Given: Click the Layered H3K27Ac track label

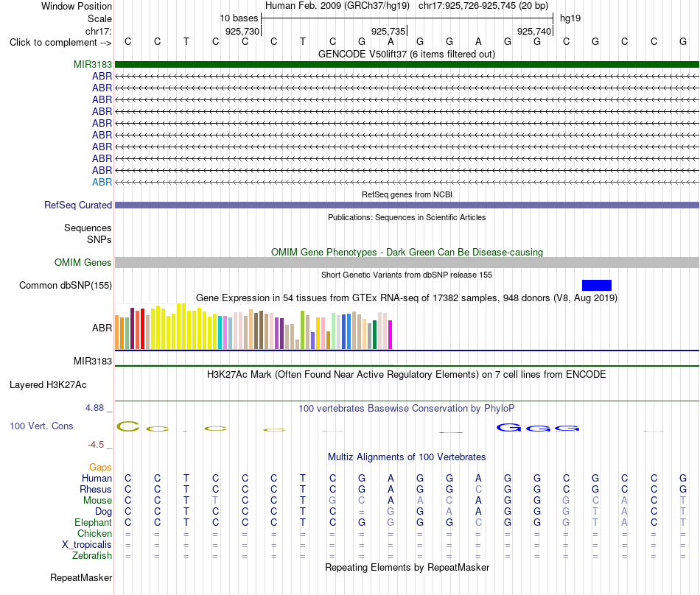Looking at the screenshot, I should [48, 385].
